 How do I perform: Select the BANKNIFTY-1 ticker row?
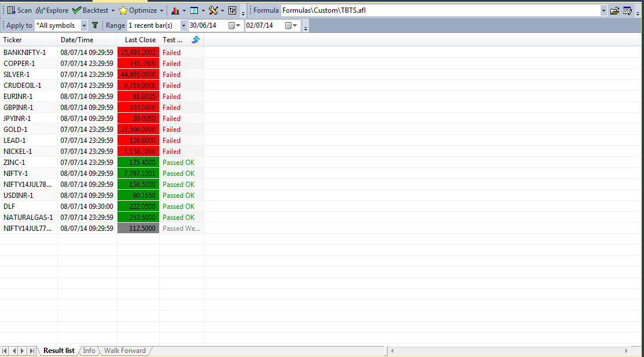click(25, 53)
